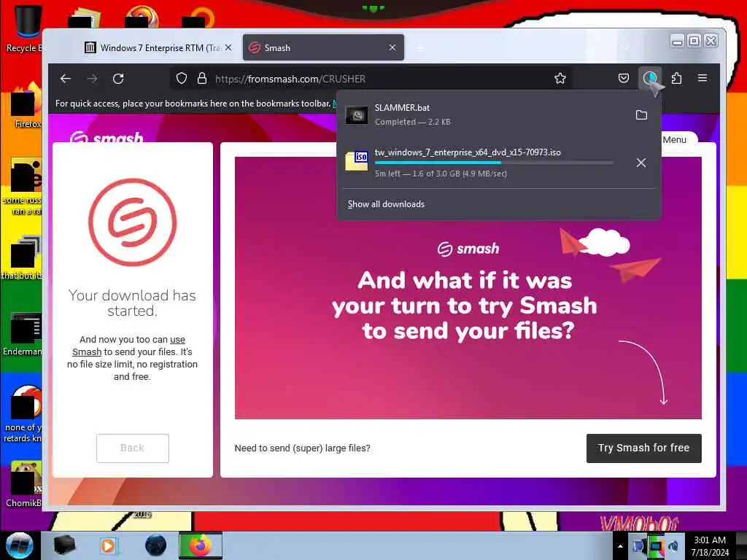Screen dimensions: 747x560
Task: Reload the Smash page
Action: point(118,79)
